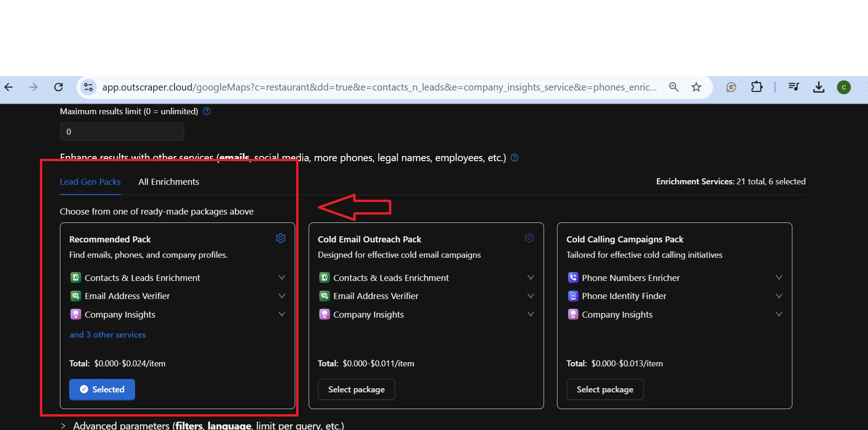
Task: Select the Lead Gen Packs tab
Action: pyautogui.click(x=90, y=182)
